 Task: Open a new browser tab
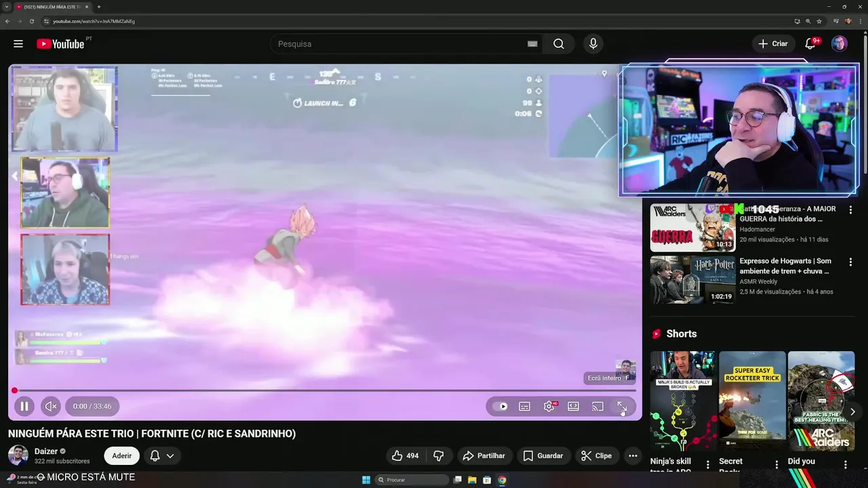click(x=99, y=7)
